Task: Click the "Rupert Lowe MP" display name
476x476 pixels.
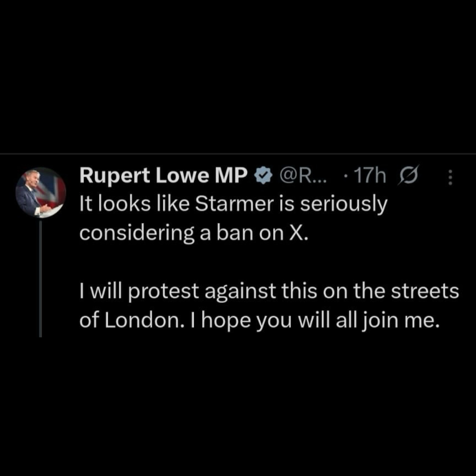Action: click(163, 176)
